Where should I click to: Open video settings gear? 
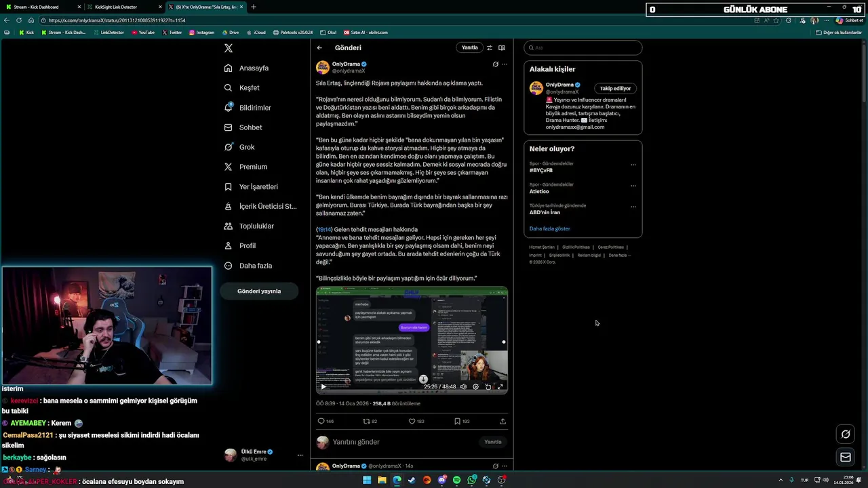click(x=475, y=386)
